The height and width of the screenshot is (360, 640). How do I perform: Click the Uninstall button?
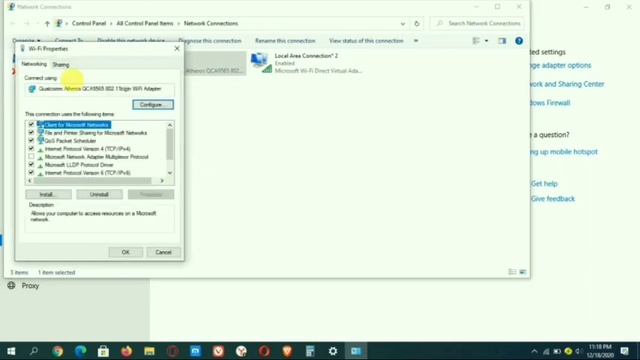[100, 194]
